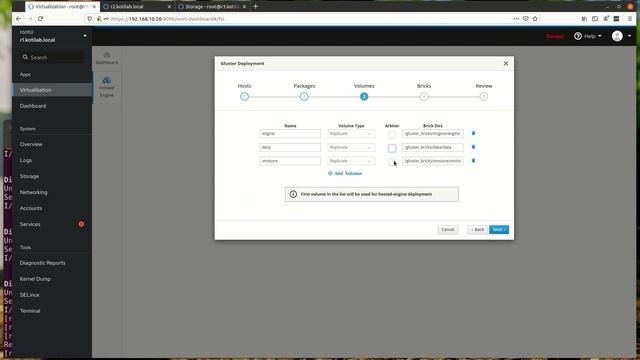Click the Back button
Image resolution: width=640 pixels, height=360 pixels.
click(x=478, y=230)
